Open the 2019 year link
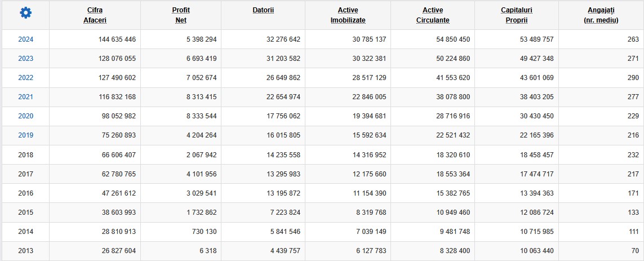 (x=25, y=135)
